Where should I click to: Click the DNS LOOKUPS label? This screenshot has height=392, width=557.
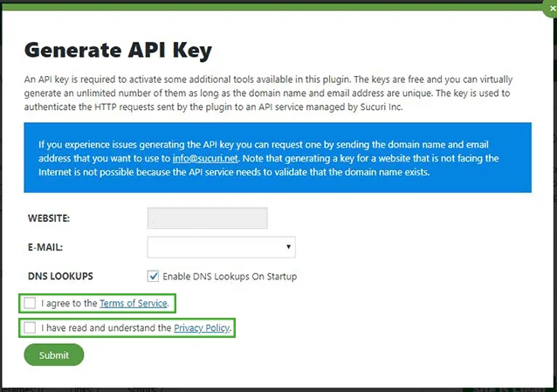coord(60,276)
